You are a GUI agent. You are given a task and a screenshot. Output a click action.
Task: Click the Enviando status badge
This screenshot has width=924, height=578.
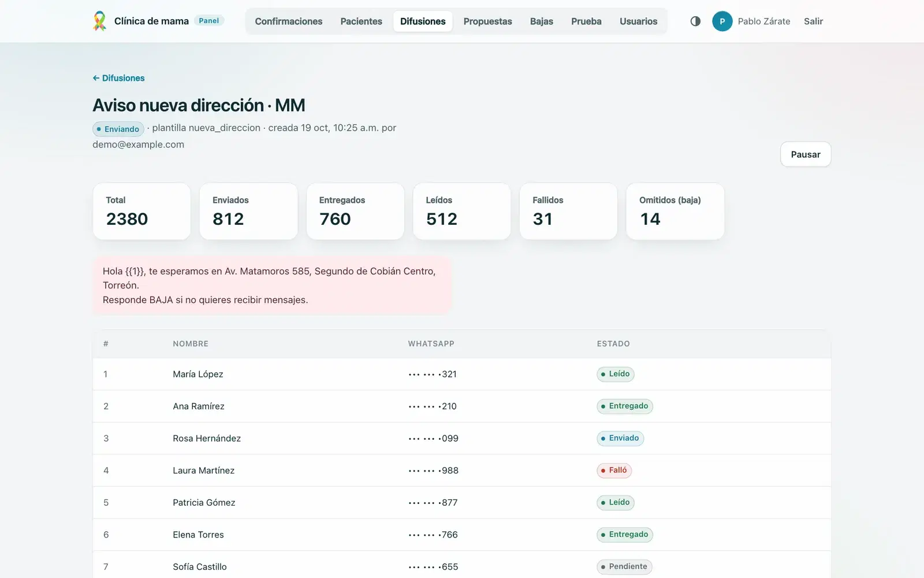click(118, 129)
